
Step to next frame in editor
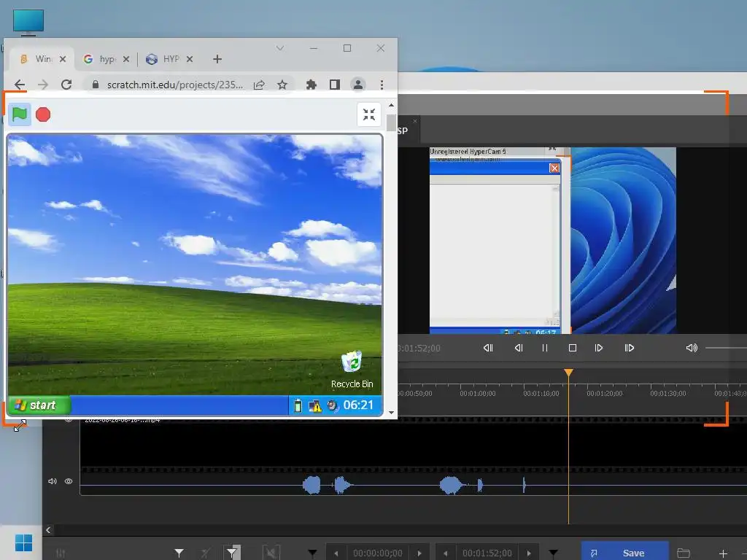599,348
